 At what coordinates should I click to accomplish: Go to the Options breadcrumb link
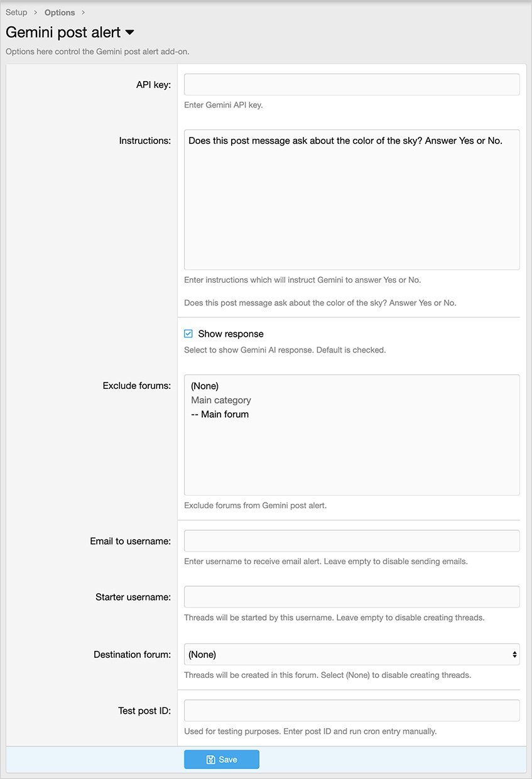pos(60,13)
